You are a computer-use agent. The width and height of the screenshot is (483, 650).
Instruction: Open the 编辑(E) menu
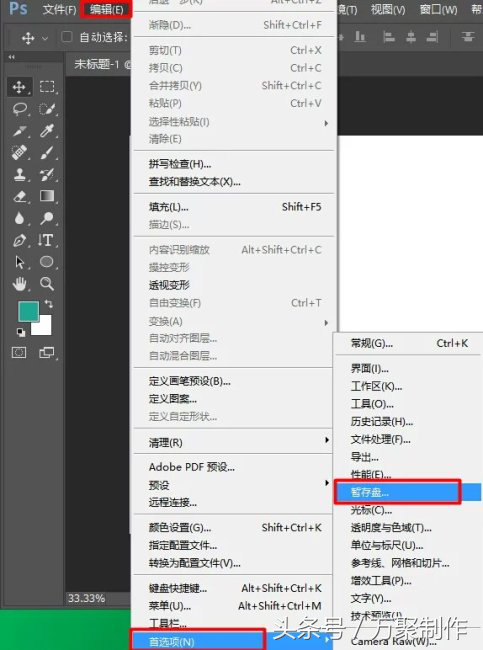pos(107,9)
